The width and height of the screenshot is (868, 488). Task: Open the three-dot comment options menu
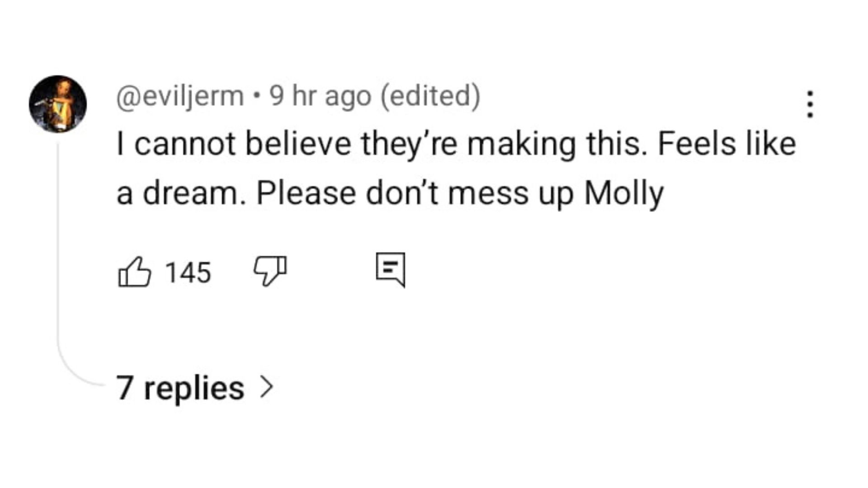tap(810, 104)
